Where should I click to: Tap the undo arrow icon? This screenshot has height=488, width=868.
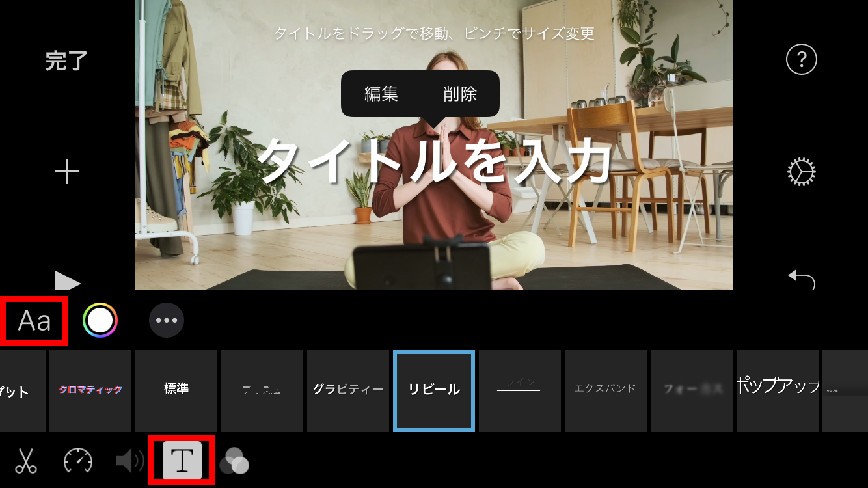[x=802, y=280]
